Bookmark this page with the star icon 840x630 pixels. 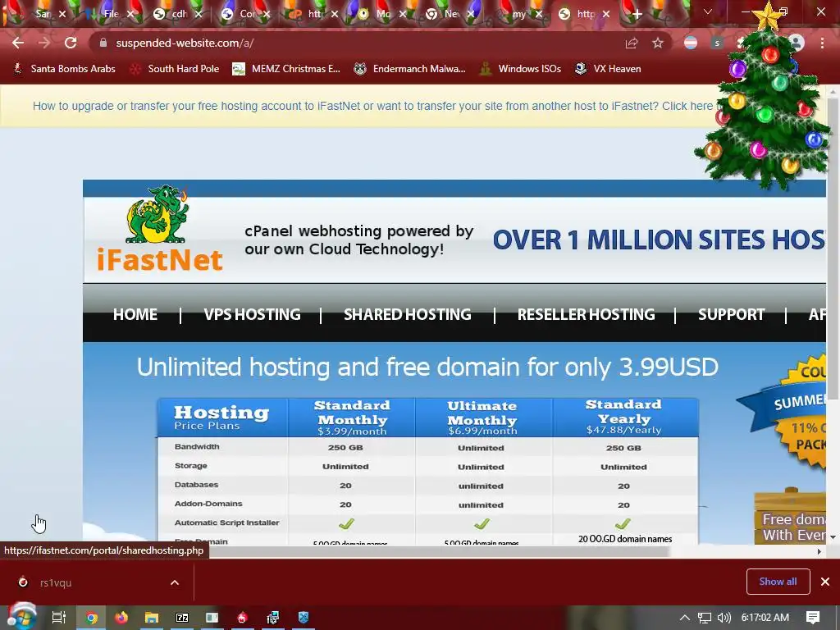click(658, 43)
